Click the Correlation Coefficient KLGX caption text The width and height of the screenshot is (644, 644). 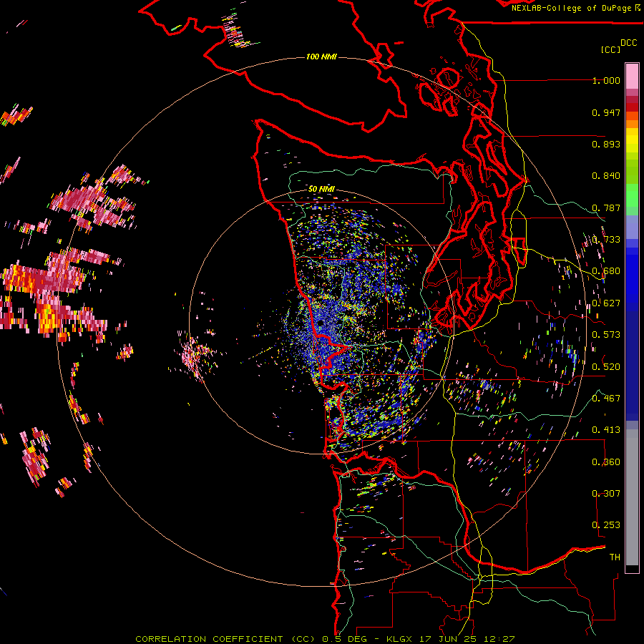[325, 639]
